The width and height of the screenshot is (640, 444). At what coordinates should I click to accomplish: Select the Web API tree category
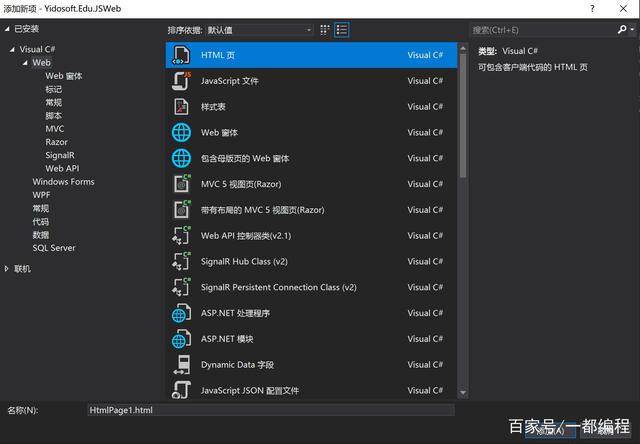click(62, 169)
